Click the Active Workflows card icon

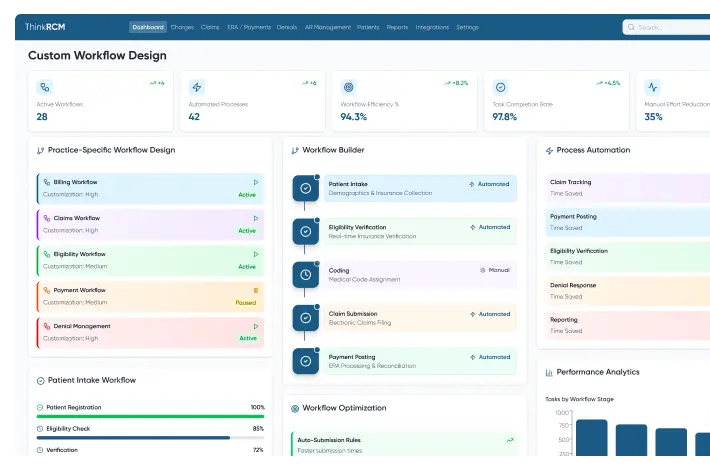(44, 87)
